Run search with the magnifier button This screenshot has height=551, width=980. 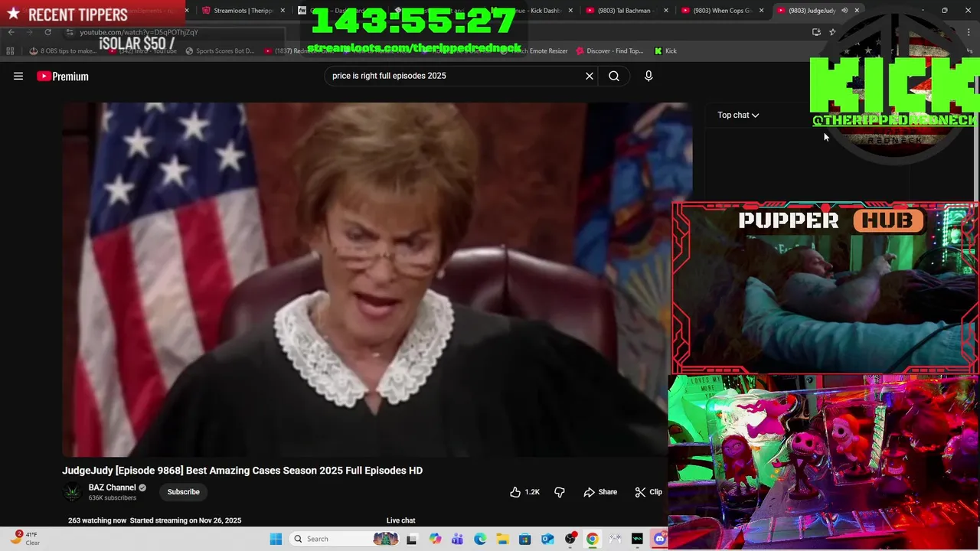(x=614, y=76)
